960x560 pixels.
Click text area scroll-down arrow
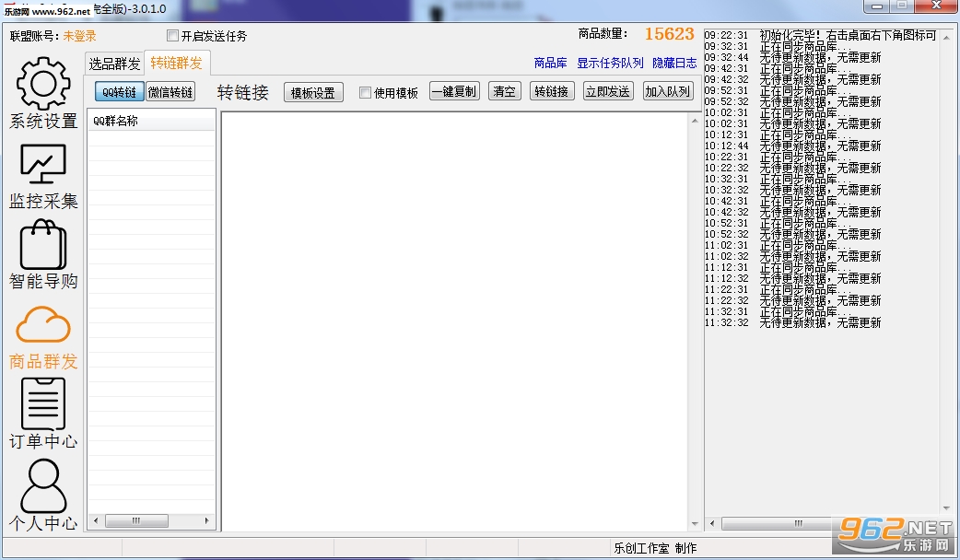click(695, 523)
